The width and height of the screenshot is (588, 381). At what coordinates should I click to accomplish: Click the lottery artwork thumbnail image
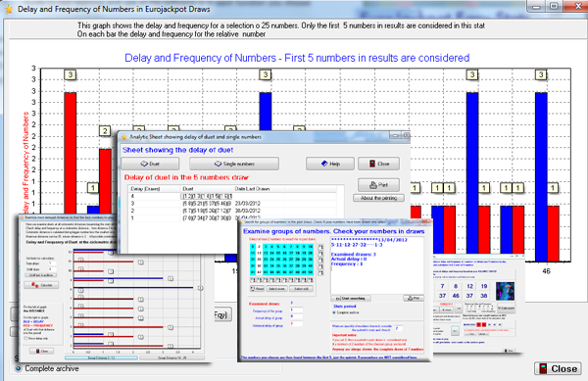(505, 291)
